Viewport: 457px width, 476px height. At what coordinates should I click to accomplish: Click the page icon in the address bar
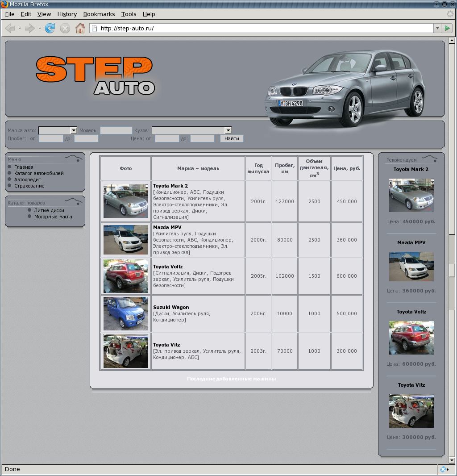tap(94, 28)
